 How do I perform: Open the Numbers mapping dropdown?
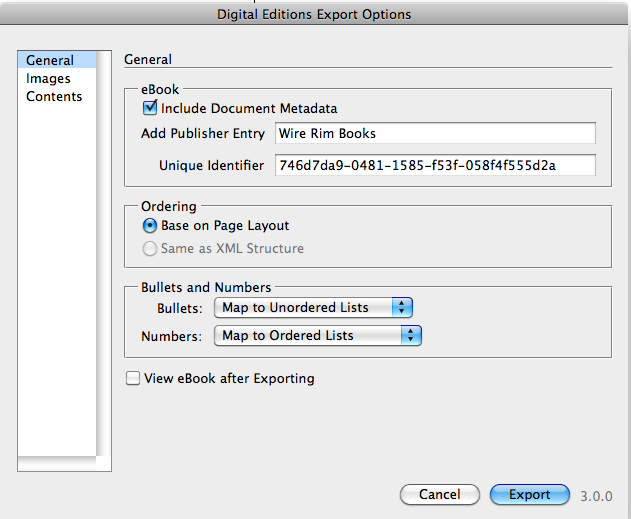coord(317,336)
